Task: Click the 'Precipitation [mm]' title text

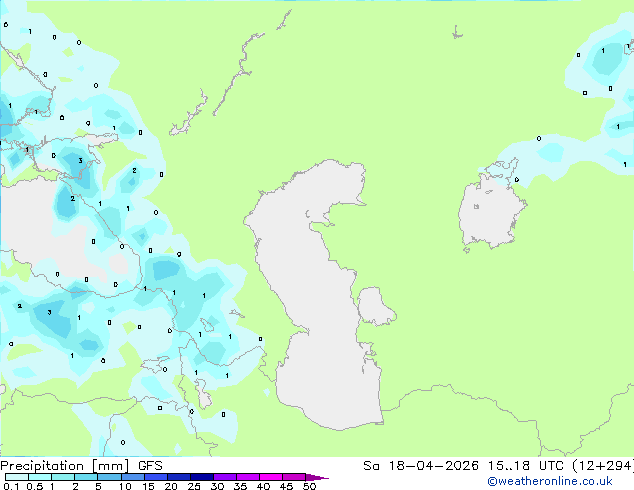Action: point(65,466)
